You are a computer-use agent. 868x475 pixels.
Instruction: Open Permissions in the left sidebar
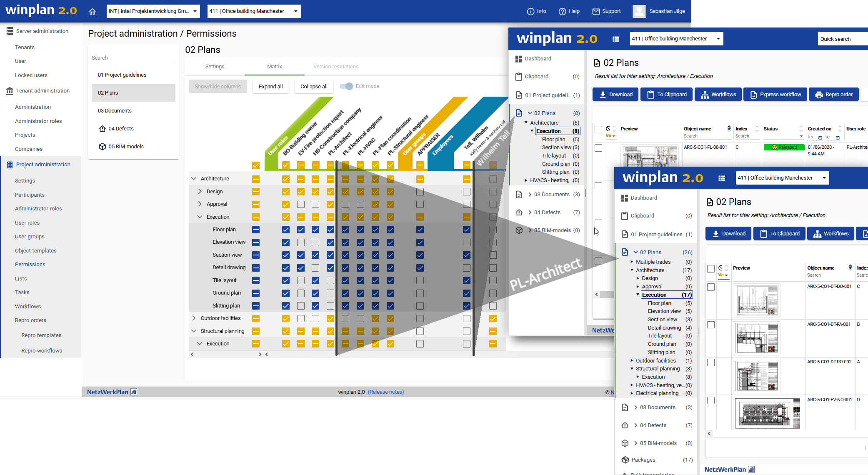30,265
